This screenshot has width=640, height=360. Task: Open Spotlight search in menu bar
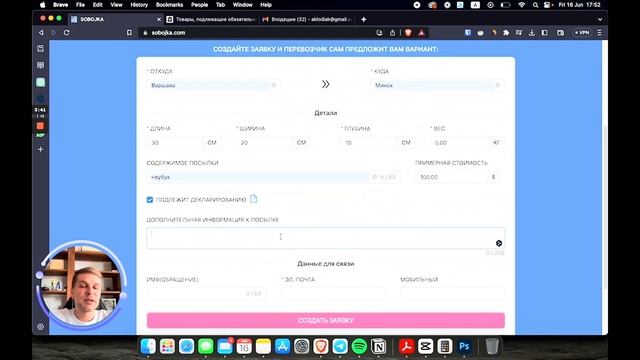535,5
